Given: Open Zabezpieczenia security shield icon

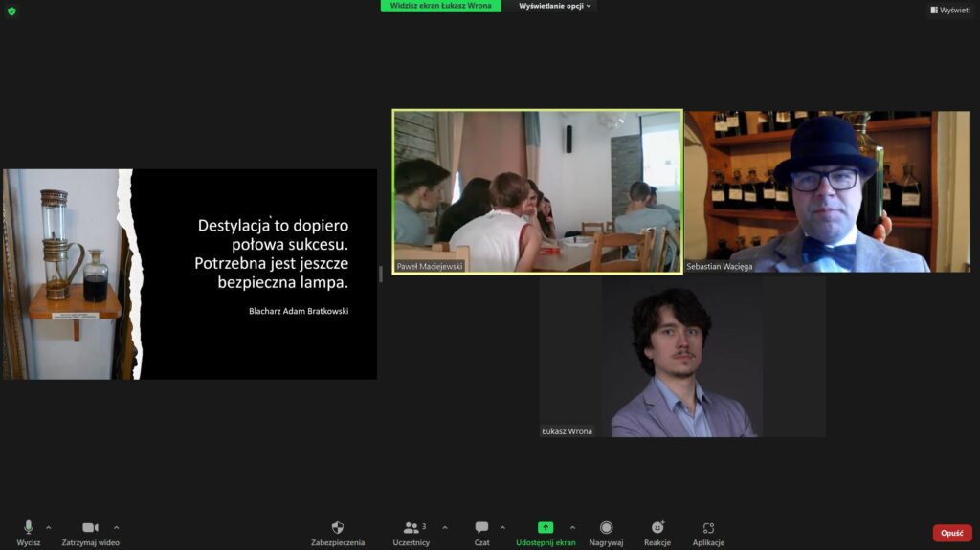Looking at the screenshot, I should pos(338,528).
